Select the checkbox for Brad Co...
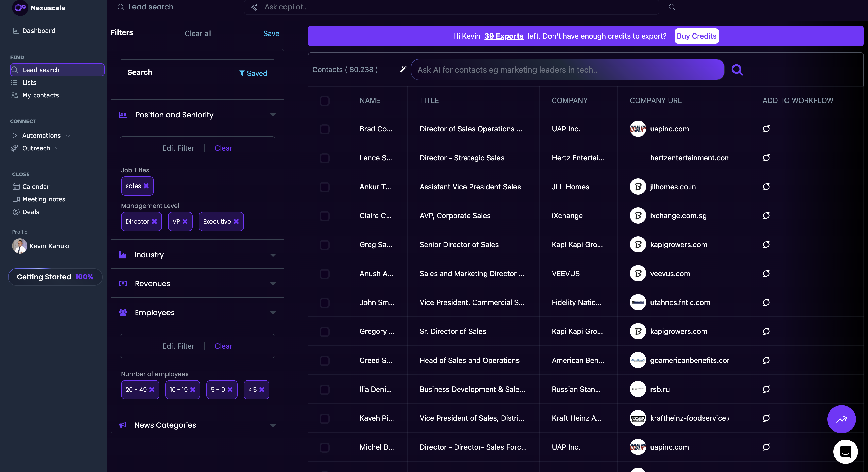 325,129
